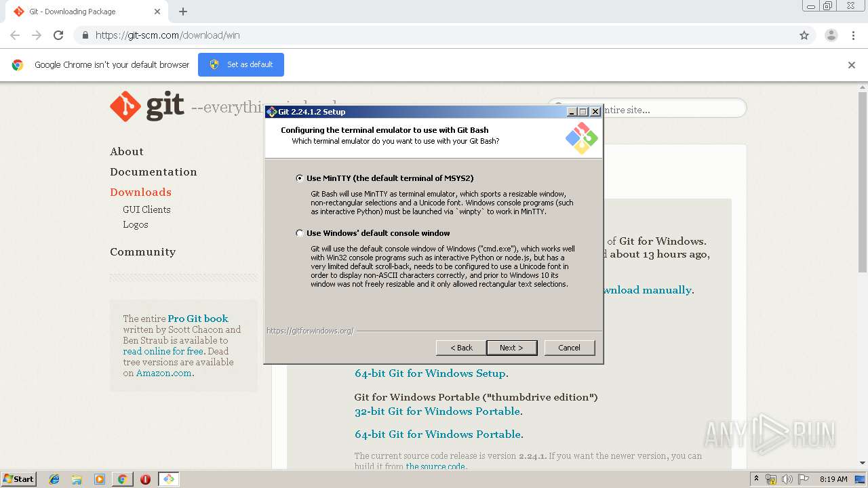Bookmark this page with the star icon

coord(804,35)
